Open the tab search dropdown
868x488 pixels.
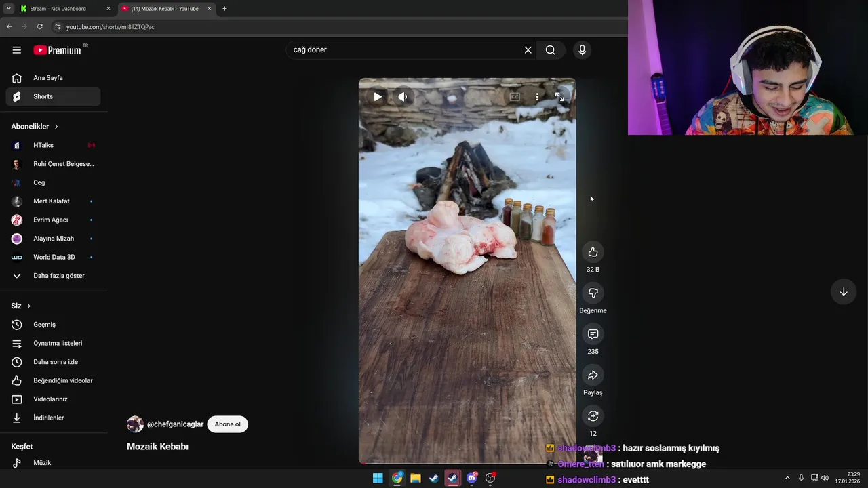(x=8, y=9)
